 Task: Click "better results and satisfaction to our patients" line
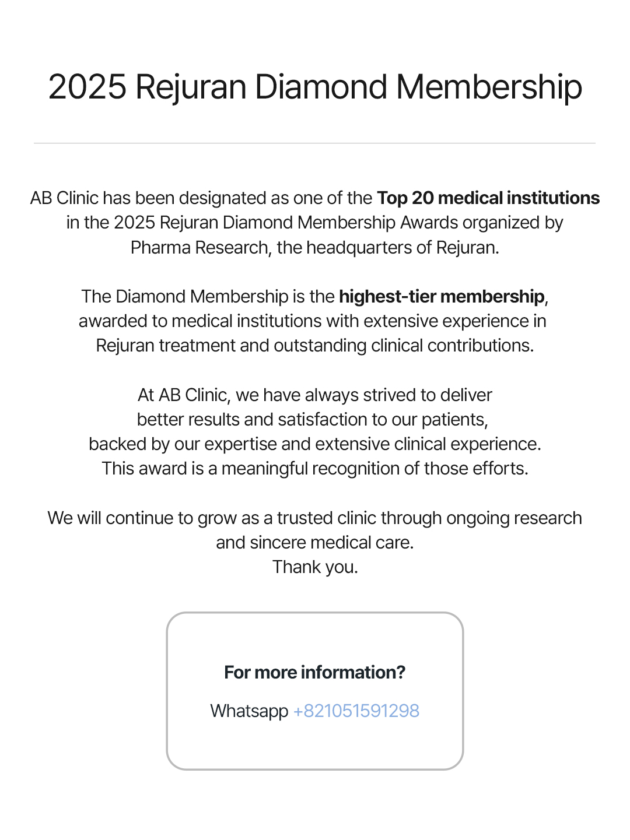(313, 420)
